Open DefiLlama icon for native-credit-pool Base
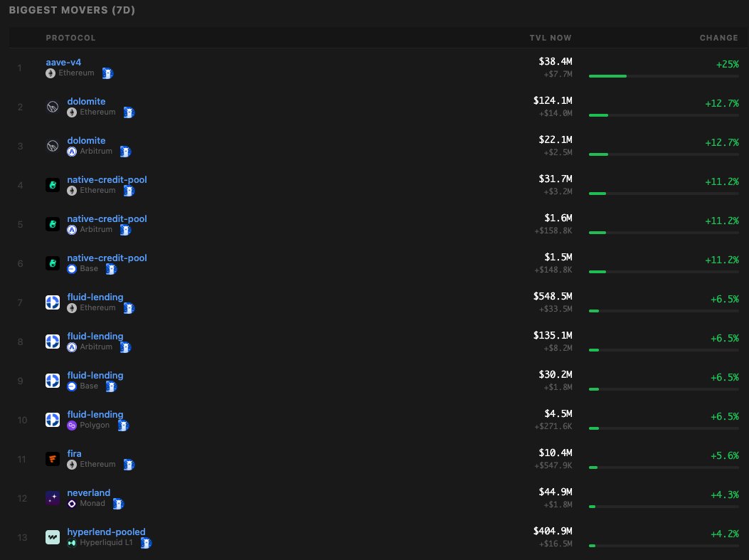The image size is (749, 560). (x=111, y=269)
